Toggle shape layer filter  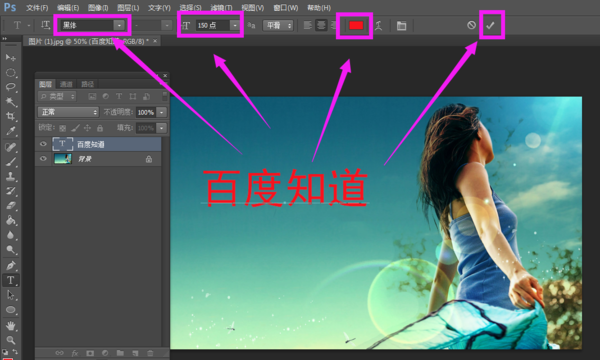click(x=133, y=96)
